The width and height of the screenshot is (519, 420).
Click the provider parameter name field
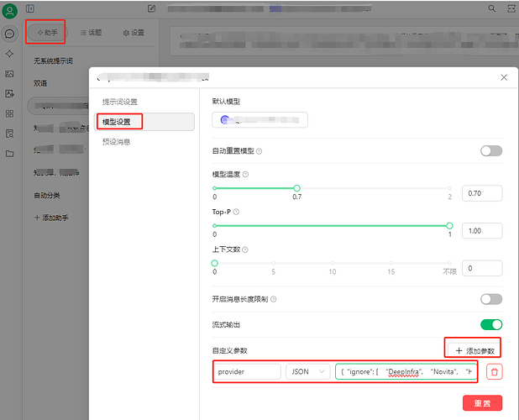[x=247, y=371]
